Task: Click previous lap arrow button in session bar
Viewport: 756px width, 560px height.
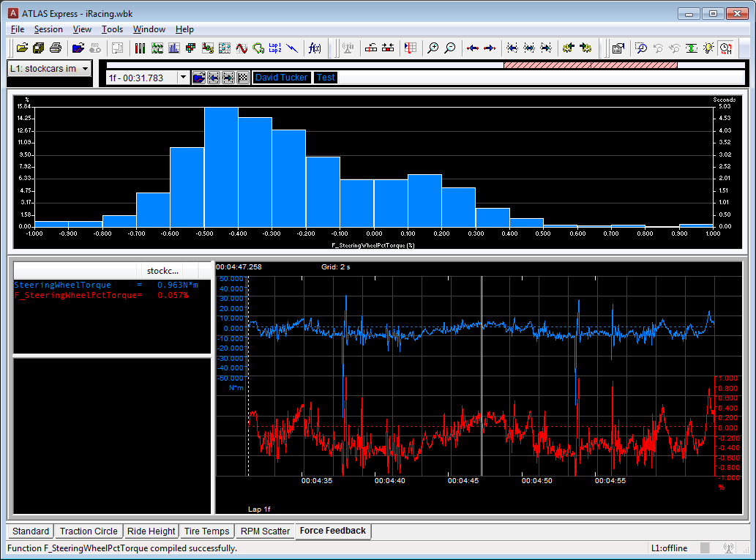Action: pyautogui.click(x=214, y=78)
